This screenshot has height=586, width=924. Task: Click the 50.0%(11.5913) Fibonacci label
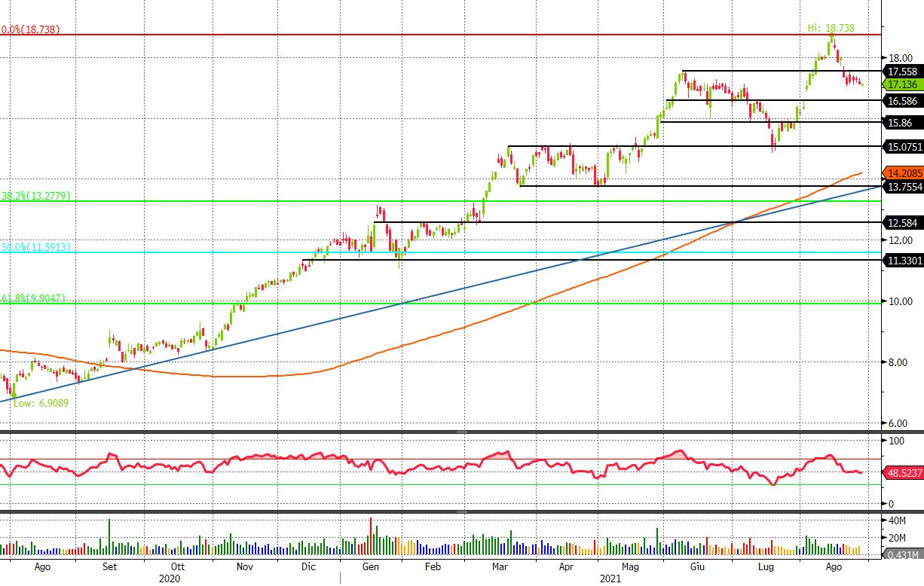point(35,247)
